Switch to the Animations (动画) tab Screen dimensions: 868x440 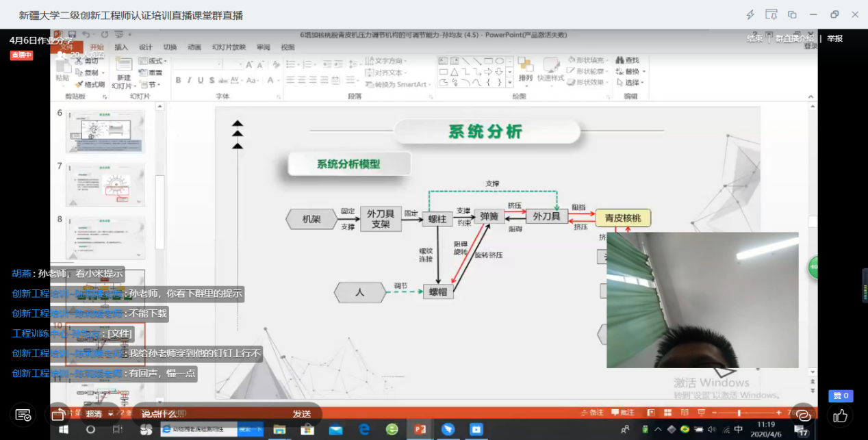(x=194, y=47)
